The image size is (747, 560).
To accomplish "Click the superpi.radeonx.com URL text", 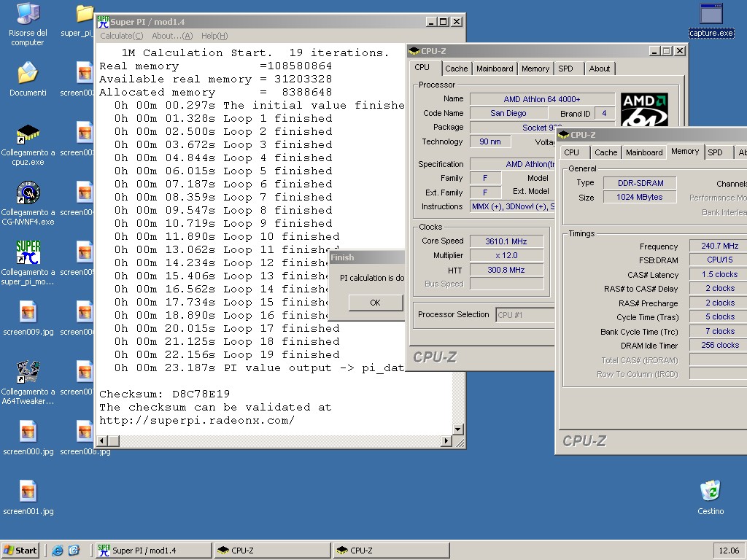I will point(197,421).
